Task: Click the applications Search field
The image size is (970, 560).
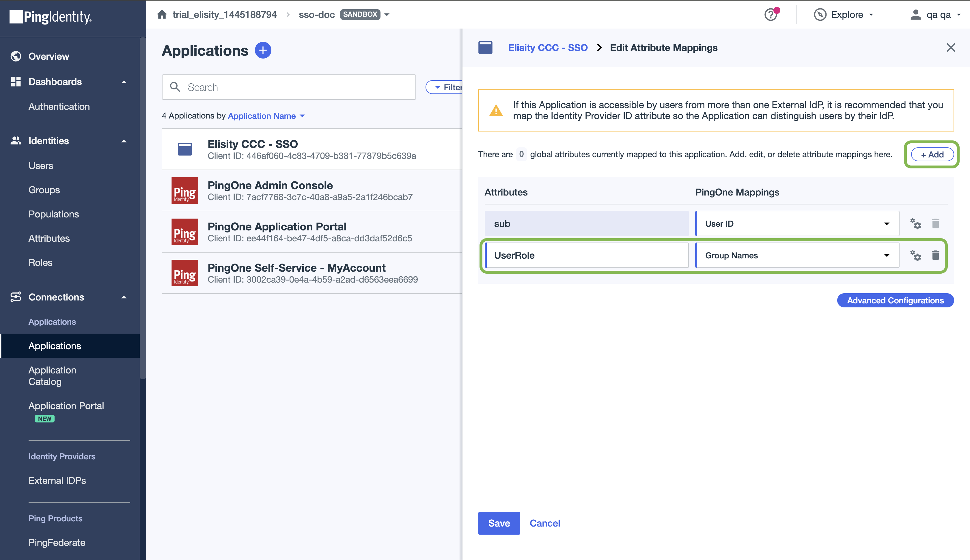Action: pos(289,87)
